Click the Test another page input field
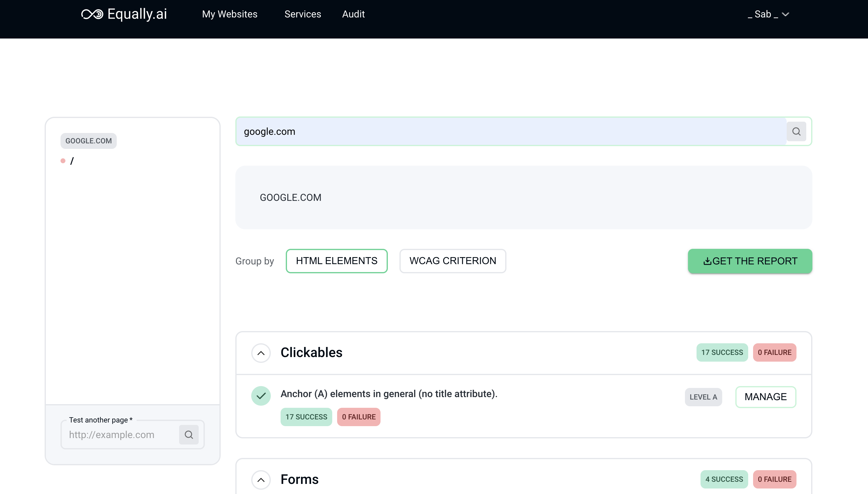868x494 pixels. coord(123,434)
